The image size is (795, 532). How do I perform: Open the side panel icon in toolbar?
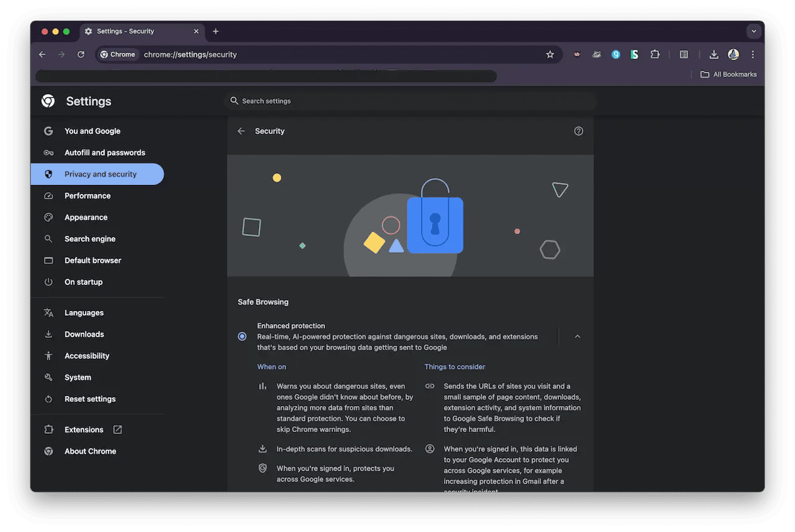(684, 55)
